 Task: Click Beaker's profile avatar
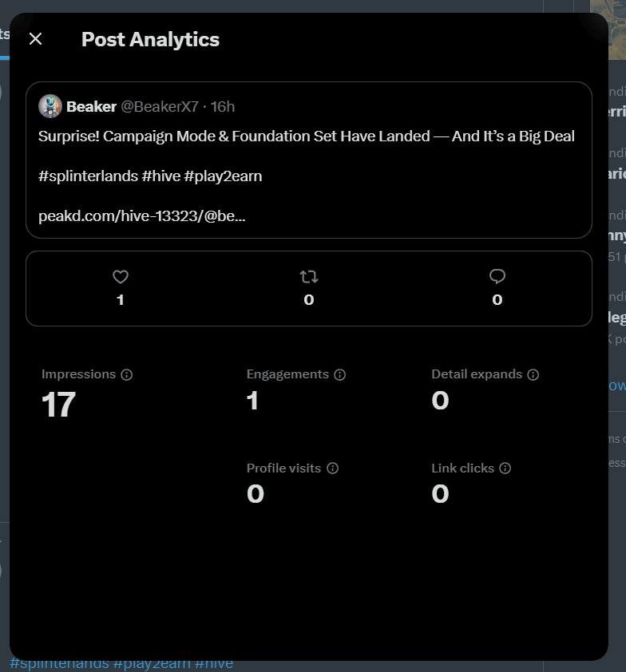pos(50,106)
